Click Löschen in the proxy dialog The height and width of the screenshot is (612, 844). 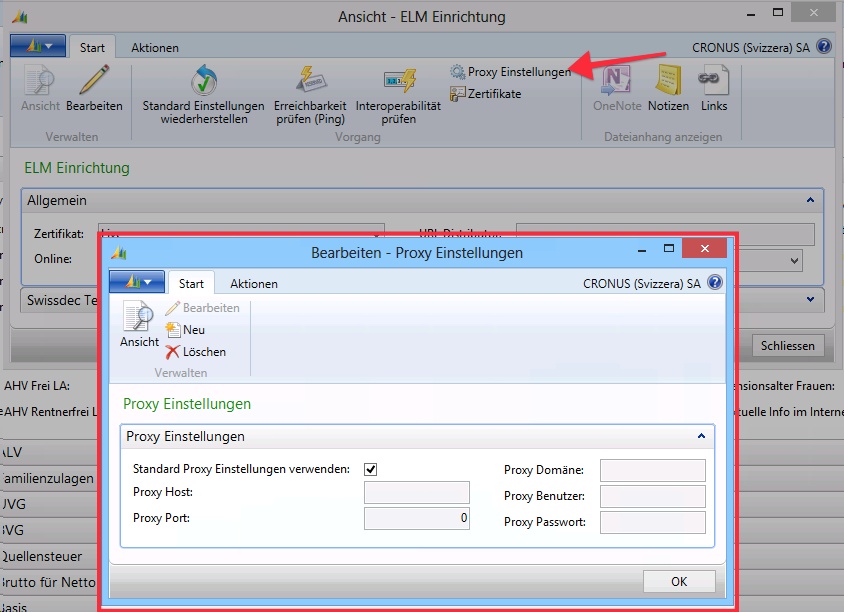(x=196, y=352)
